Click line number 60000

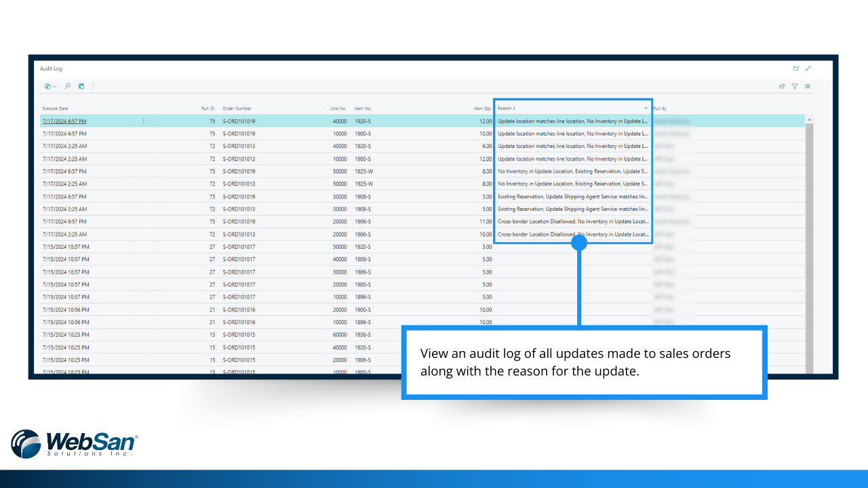pos(338,335)
